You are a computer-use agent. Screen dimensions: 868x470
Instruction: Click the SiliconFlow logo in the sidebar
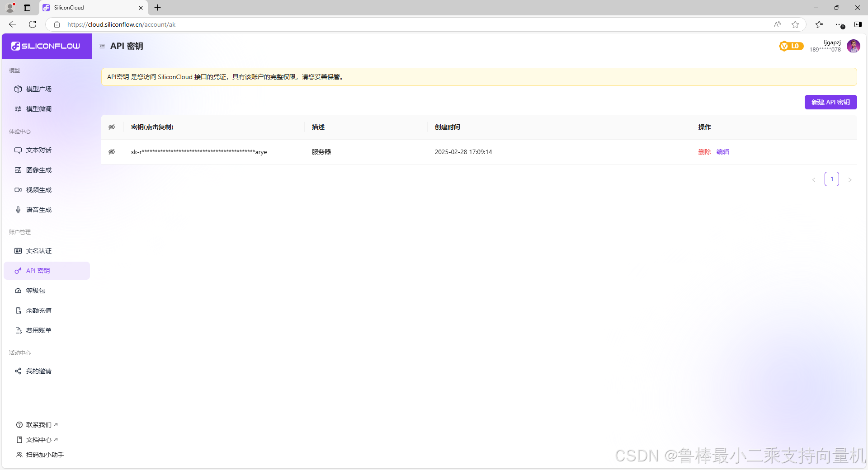coord(46,46)
